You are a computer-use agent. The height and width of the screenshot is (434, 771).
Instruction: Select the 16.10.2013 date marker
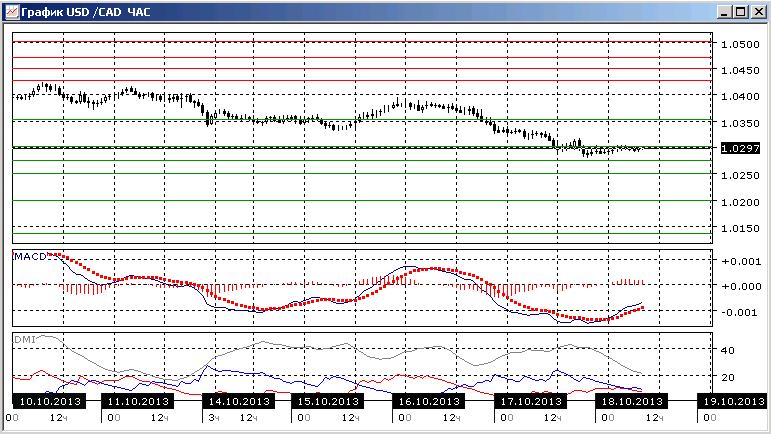pyautogui.click(x=429, y=401)
